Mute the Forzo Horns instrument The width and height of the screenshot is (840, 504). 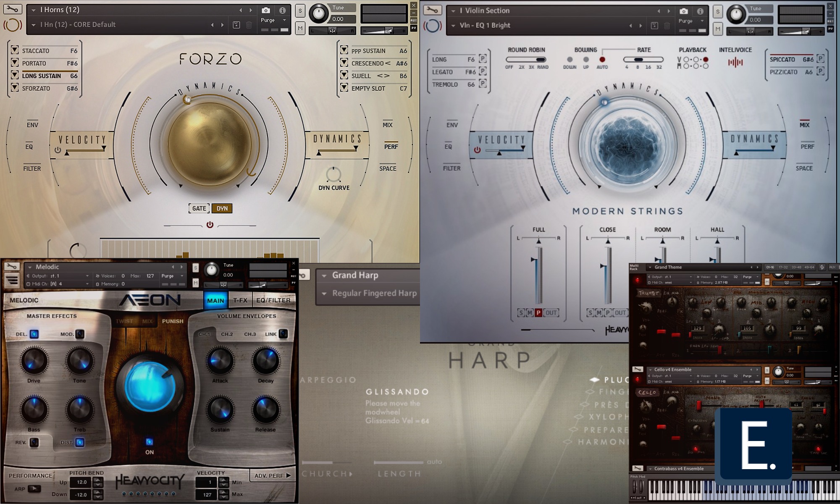tap(300, 28)
